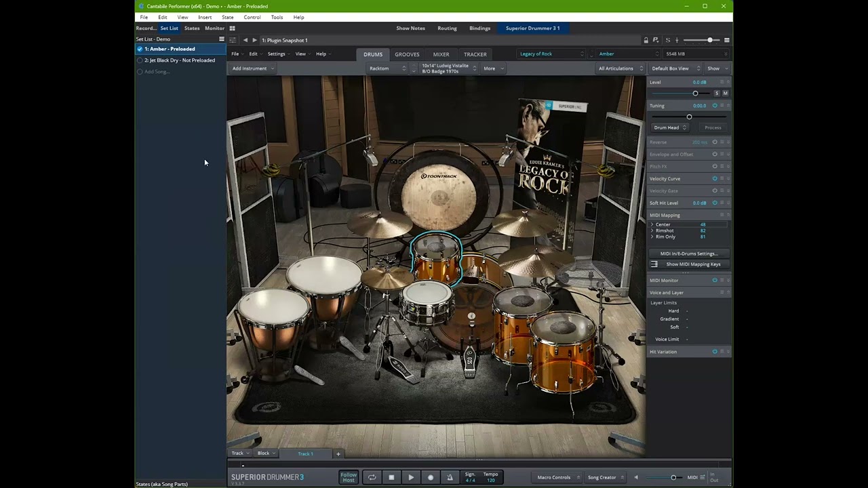Expand the Rimshot MIDI mapping row
The height and width of the screenshot is (488, 868).
pyautogui.click(x=652, y=230)
